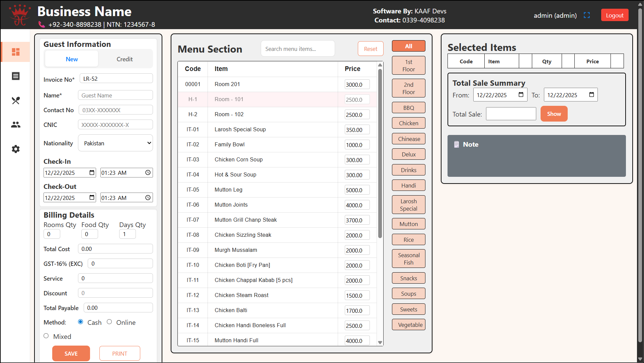Edit price field of Mutton Leg
Viewport: 644px width, 363px height.
357,190
